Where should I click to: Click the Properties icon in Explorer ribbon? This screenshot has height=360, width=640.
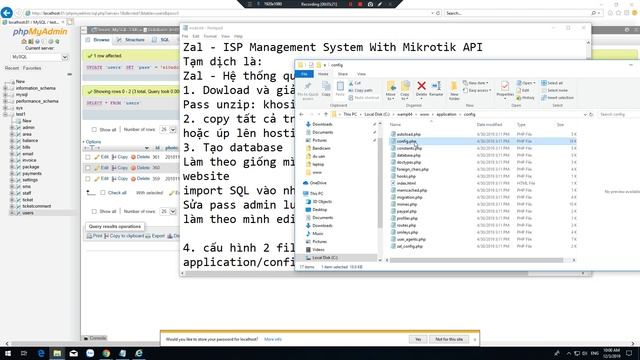coord(505,86)
